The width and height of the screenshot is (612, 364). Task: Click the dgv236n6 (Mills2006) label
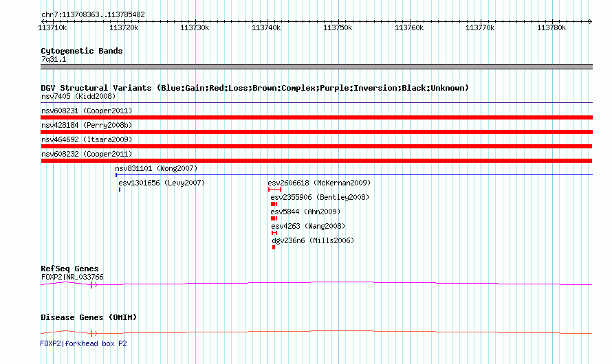(x=313, y=240)
